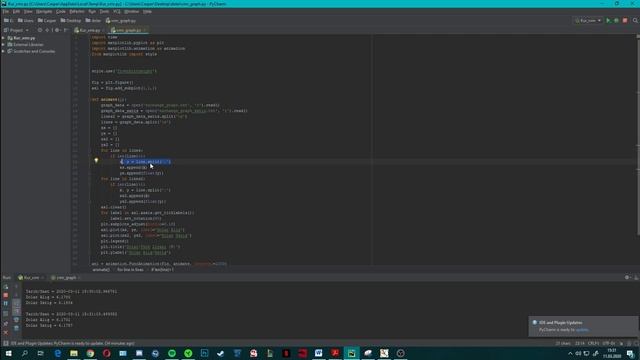Click the Casper breadcrumb folder
Viewport: 640px width, 360px height.
pyautogui.click(x=47, y=20)
